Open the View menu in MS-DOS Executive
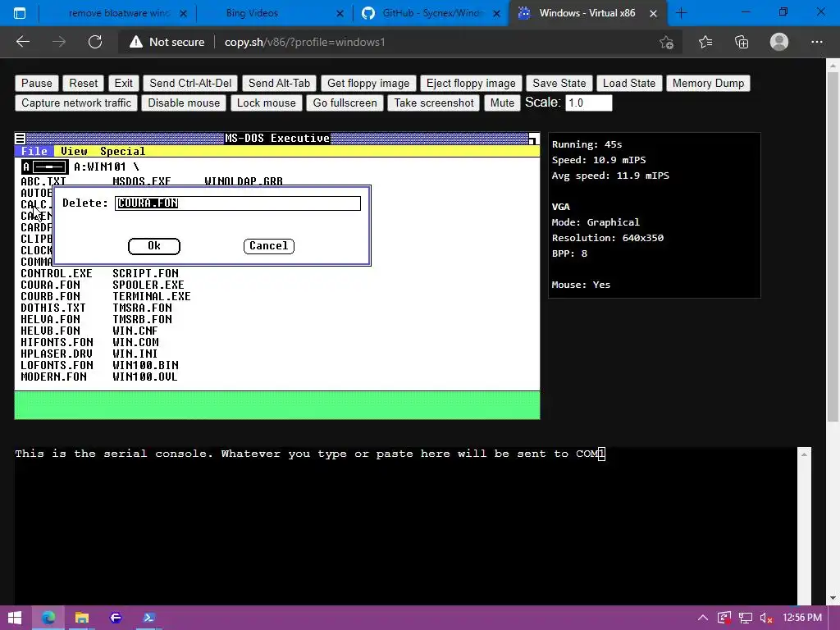840x630 pixels. (74, 152)
